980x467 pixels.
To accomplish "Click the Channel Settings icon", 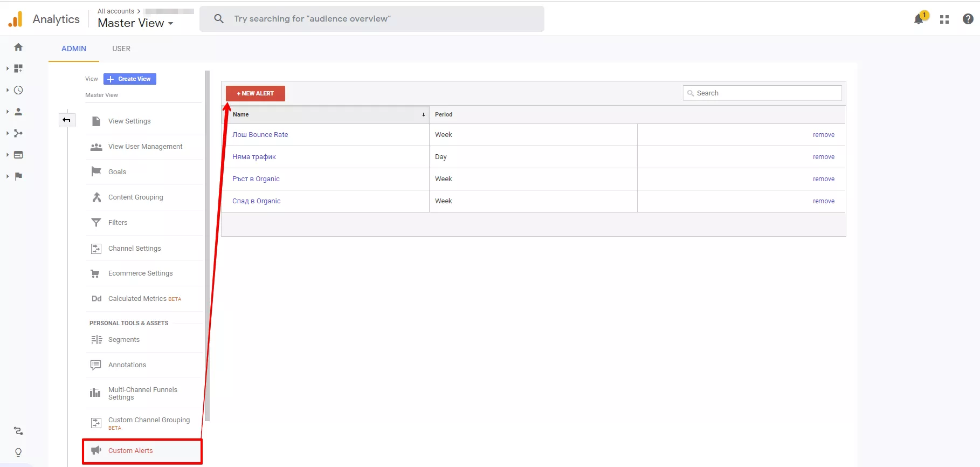I will pos(96,249).
